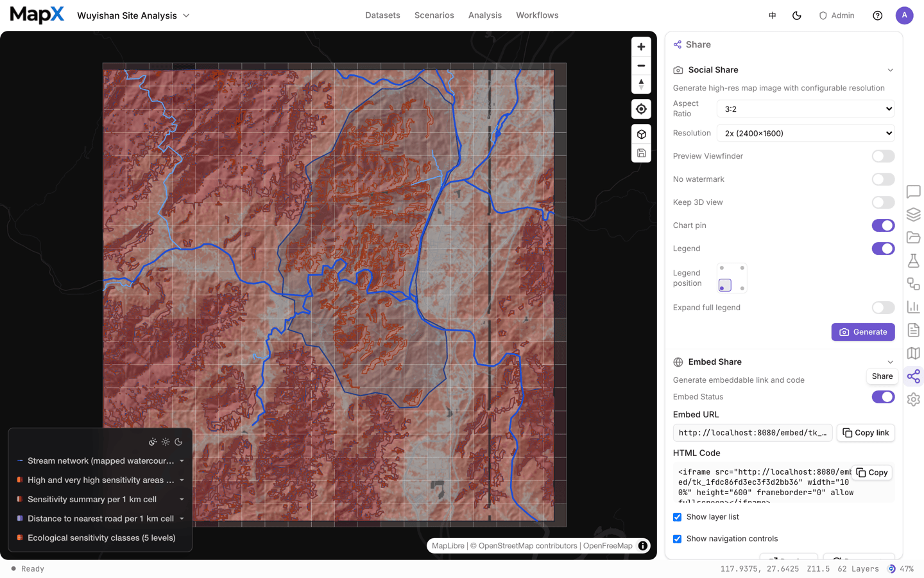
Task: Zoom in on the map
Action: [641, 47]
